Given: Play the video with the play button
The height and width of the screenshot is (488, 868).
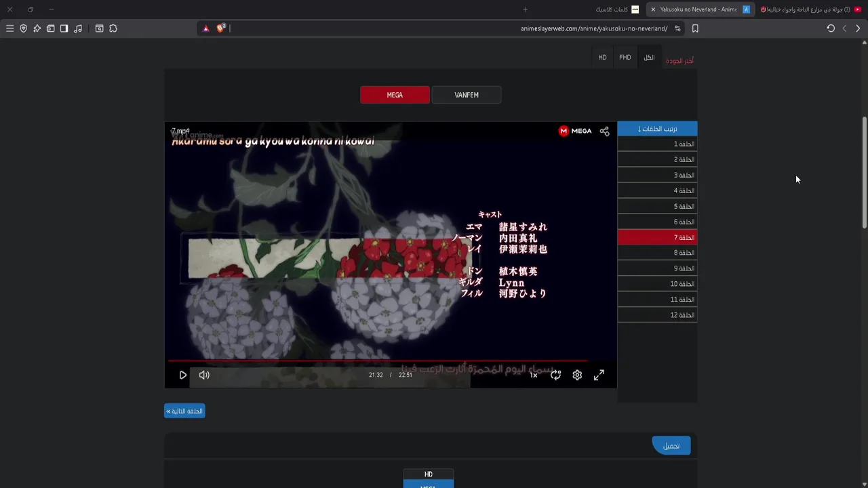Looking at the screenshot, I should 182,375.
